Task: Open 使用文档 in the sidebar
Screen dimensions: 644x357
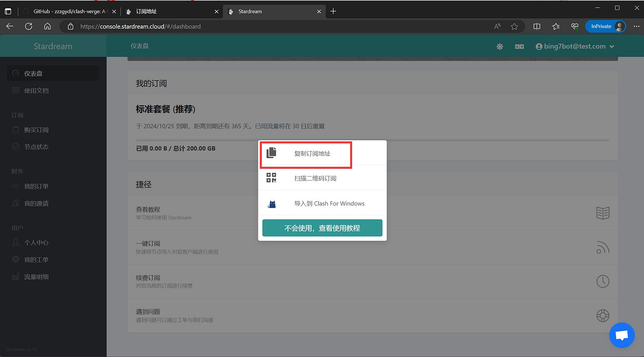Action: pyautogui.click(x=53, y=91)
